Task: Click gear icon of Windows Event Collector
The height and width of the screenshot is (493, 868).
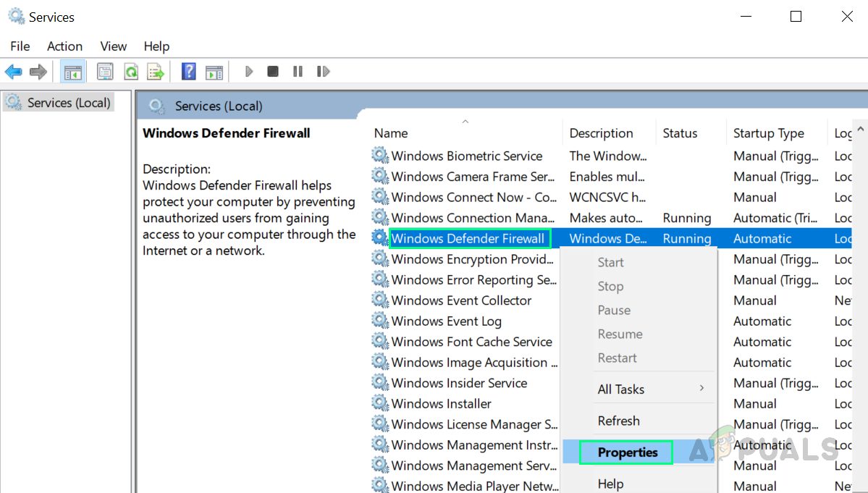Action: (380, 300)
